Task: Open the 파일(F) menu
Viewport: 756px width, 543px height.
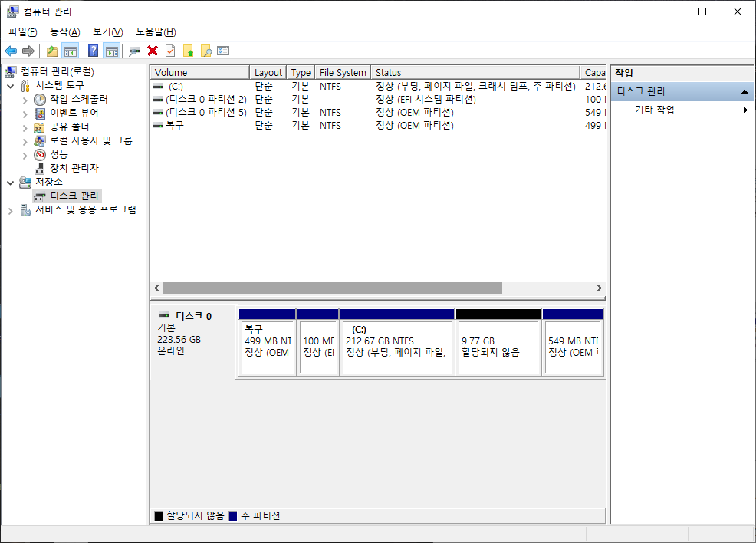Action: [x=23, y=31]
